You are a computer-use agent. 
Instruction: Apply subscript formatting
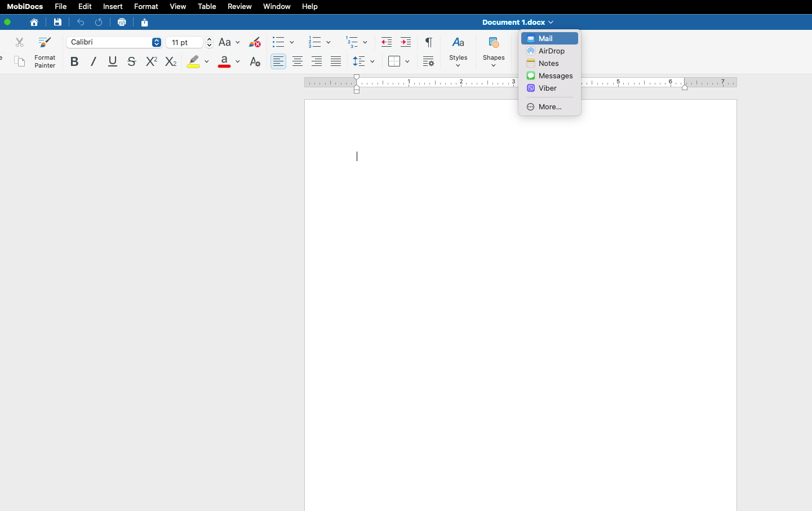pos(171,61)
